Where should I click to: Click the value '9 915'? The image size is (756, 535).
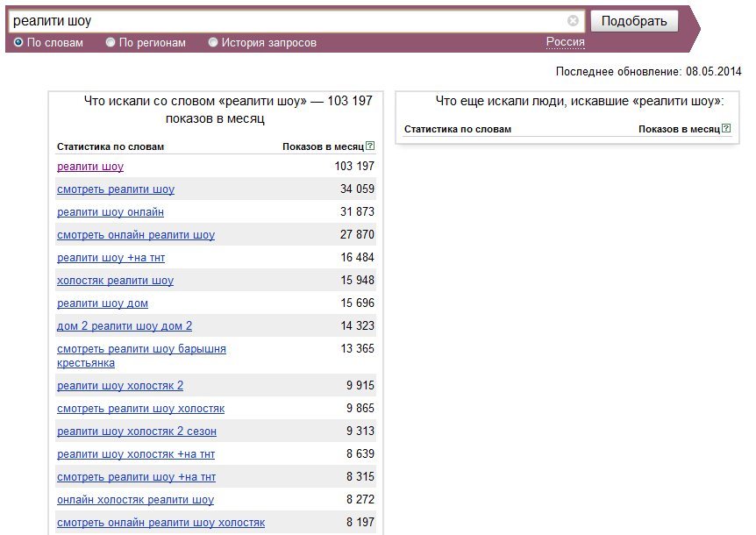pos(360,385)
